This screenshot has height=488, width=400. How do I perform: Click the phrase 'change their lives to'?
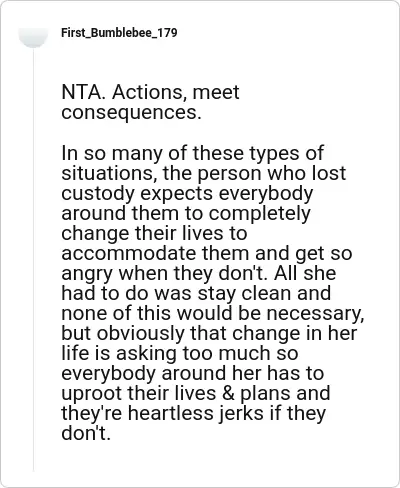[154, 233]
